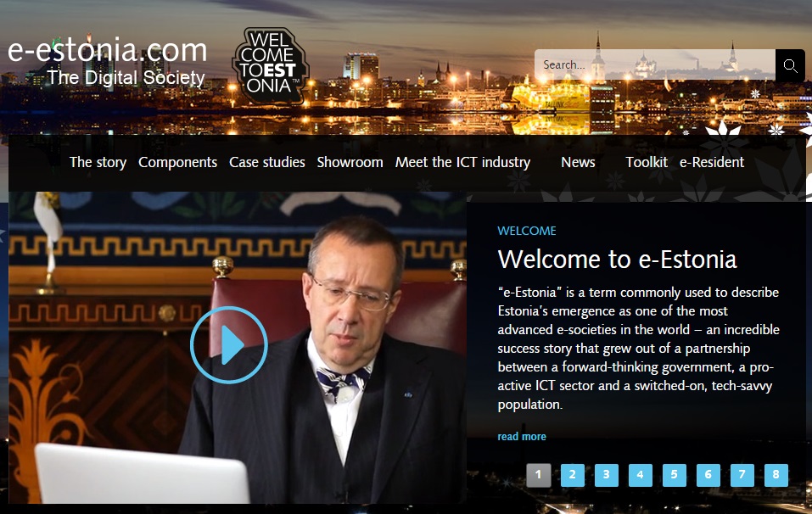
Task: Click the Welcome to e-Estonia heading
Action: coord(617,260)
